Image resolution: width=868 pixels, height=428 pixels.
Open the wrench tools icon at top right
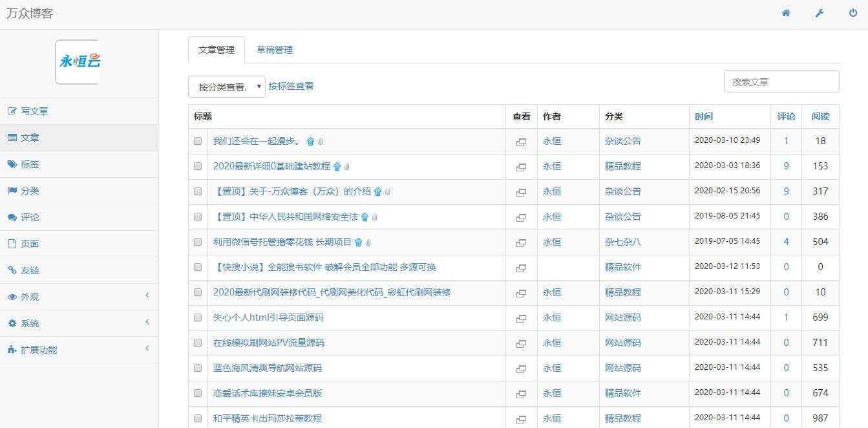(819, 13)
